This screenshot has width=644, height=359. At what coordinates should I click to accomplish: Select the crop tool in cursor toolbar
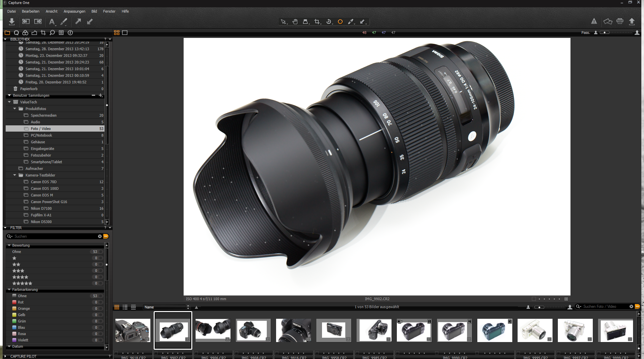click(317, 22)
